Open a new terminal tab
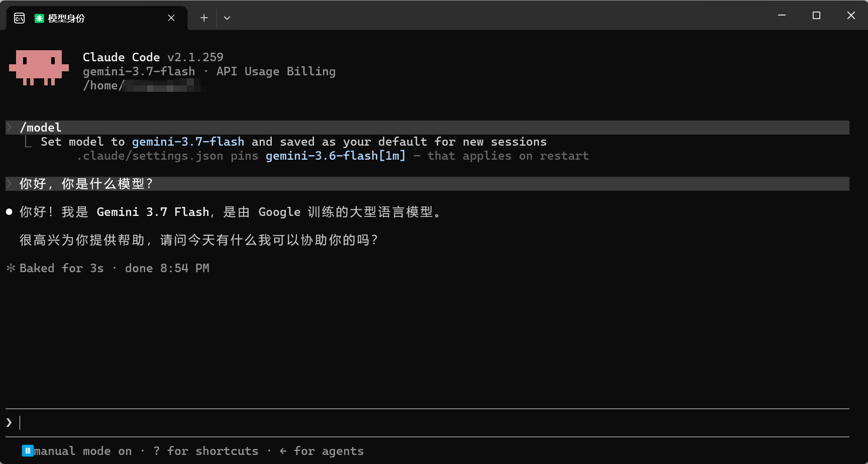 coord(204,18)
